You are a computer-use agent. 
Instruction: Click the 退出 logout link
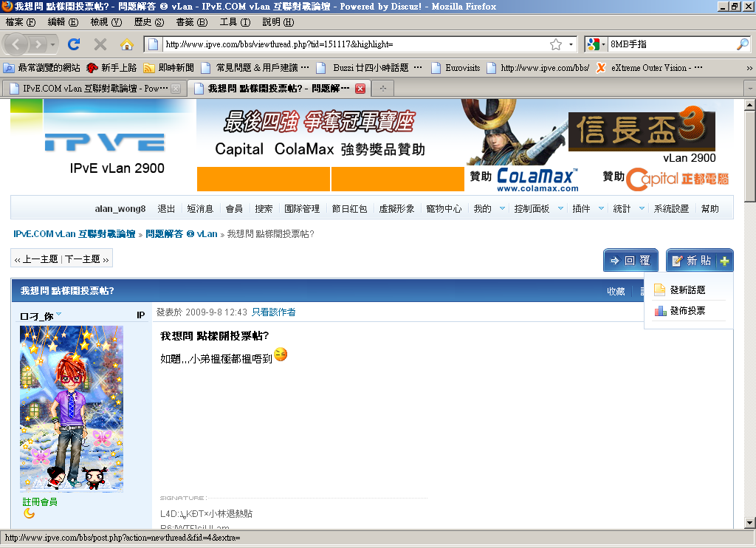[166, 209]
